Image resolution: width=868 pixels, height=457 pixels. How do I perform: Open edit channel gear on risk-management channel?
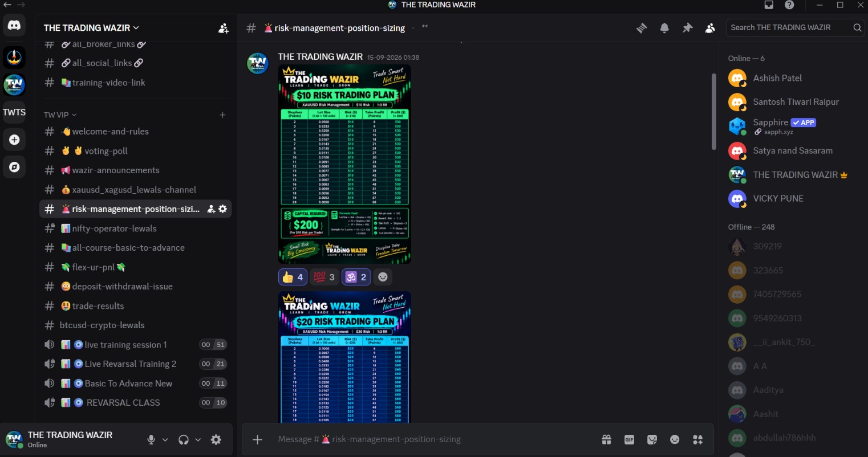[x=222, y=209]
